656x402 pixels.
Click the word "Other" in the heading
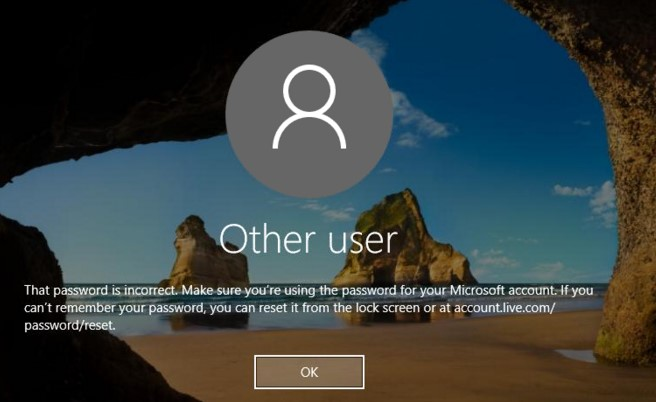267,239
